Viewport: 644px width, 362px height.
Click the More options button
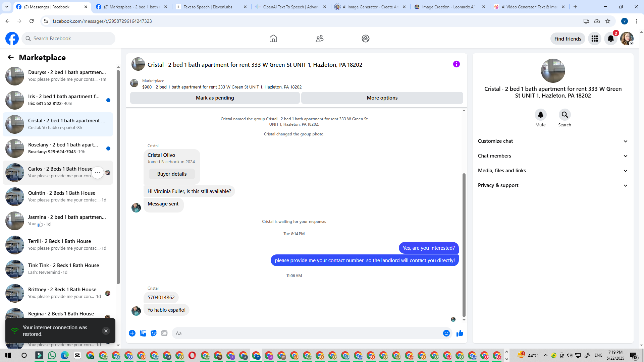382,98
